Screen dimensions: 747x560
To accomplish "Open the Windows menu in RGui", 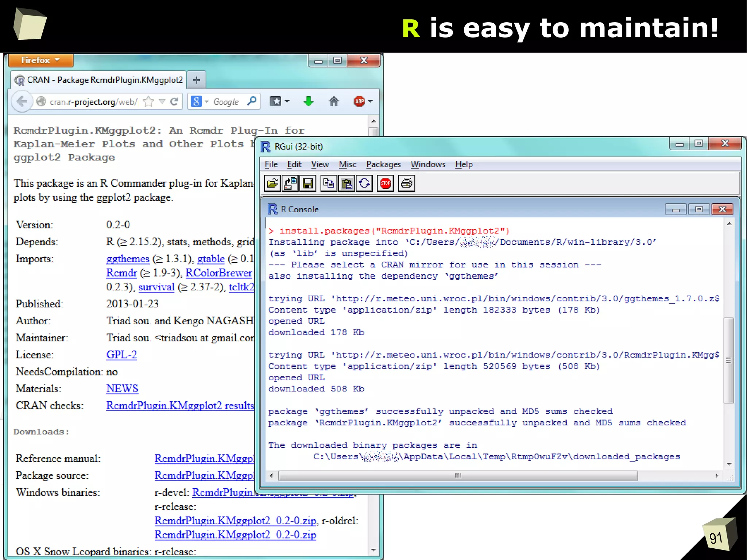I will (428, 165).
